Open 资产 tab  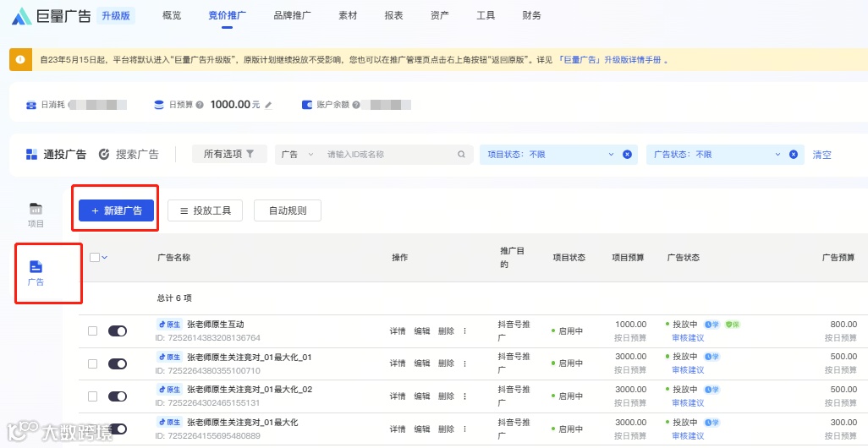click(x=440, y=15)
